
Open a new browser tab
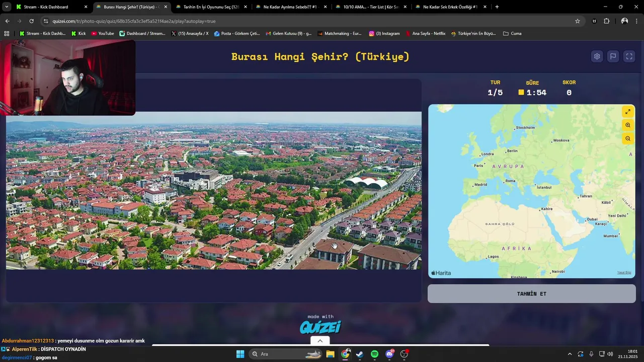[x=497, y=7]
